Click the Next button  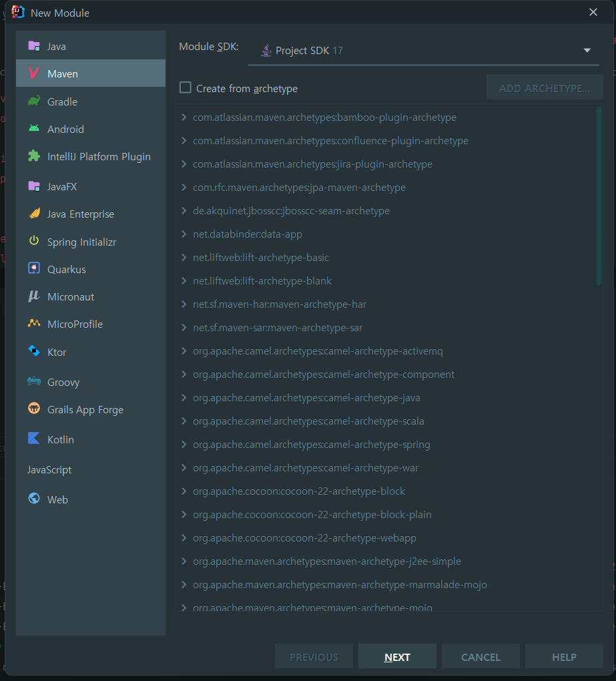point(397,657)
